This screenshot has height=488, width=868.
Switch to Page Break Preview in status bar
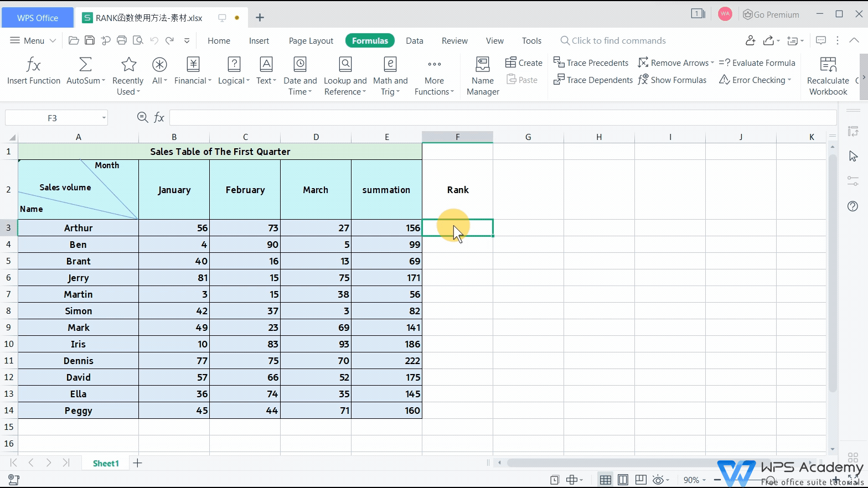(640, 480)
